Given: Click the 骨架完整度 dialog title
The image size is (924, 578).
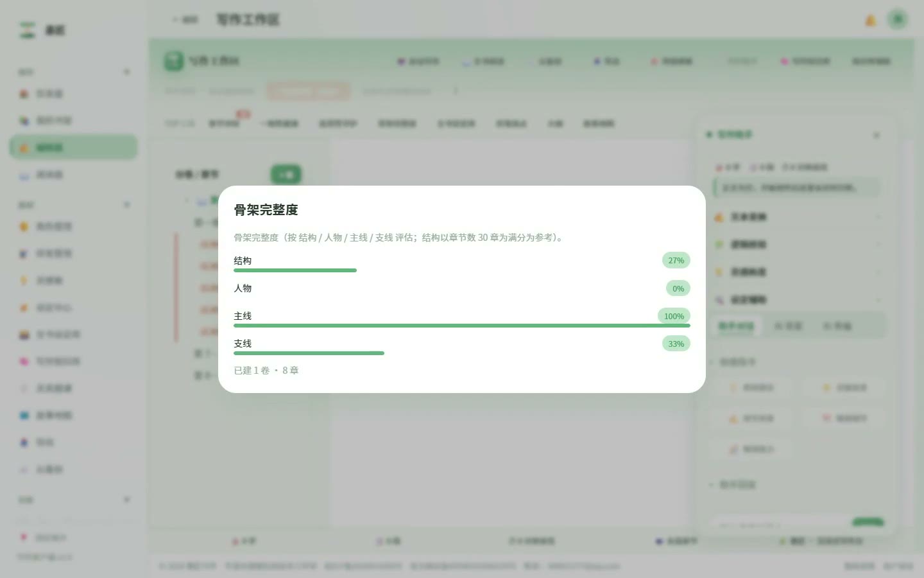Looking at the screenshot, I should (266, 210).
